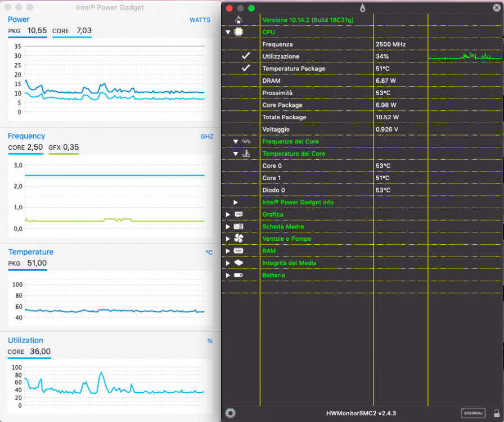Click the WATTS unit label

[x=200, y=20]
